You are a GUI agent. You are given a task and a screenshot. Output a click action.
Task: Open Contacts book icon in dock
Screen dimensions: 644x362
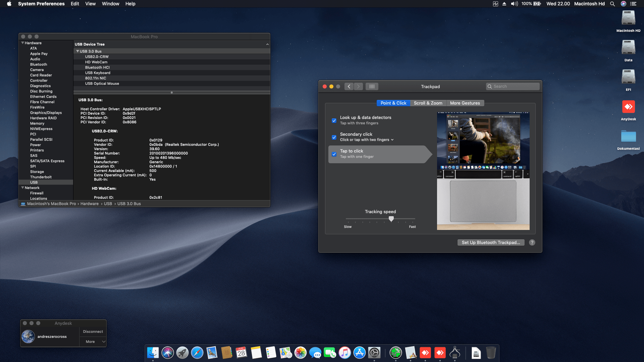click(227, 353)
